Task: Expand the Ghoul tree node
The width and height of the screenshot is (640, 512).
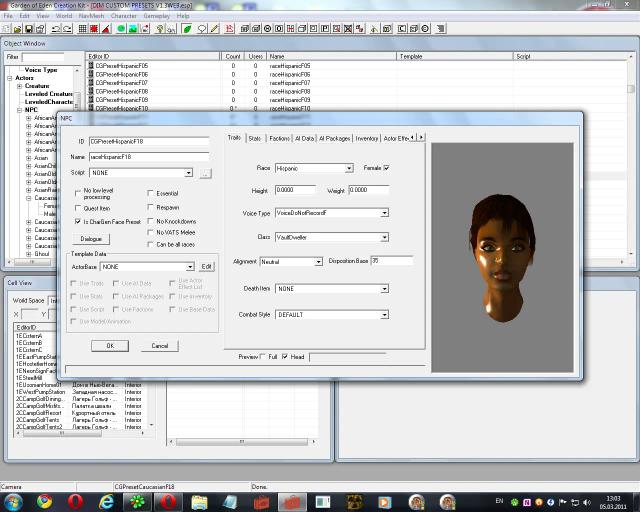Action: pyautogui.click(x=29, y=254)
